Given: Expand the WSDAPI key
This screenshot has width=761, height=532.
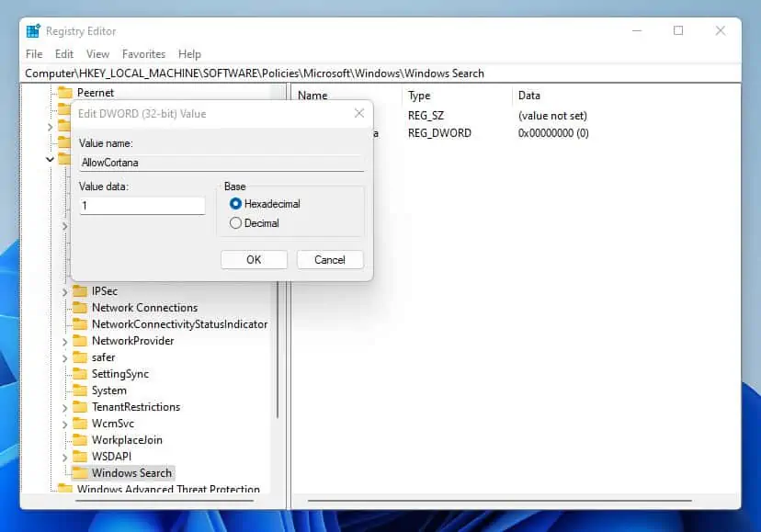Looking at the screenshot, I should click(x=64, y=458).
